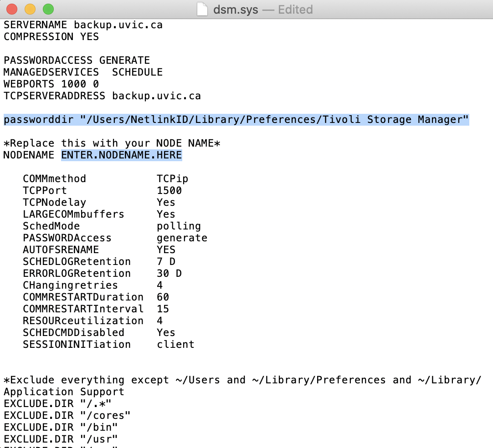The width and height of the screenshot is (493, 448).
Task: Click the dsm.sys title text
Action: (x=236, y=10)
